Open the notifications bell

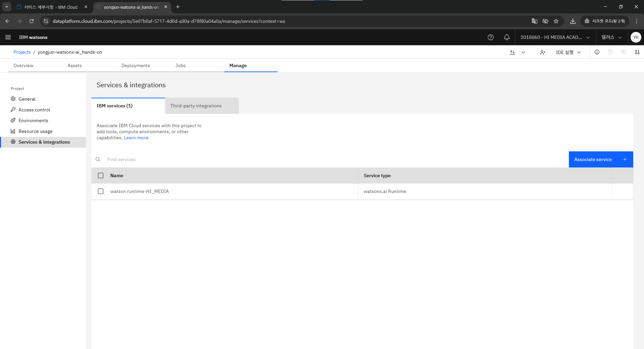507,37
